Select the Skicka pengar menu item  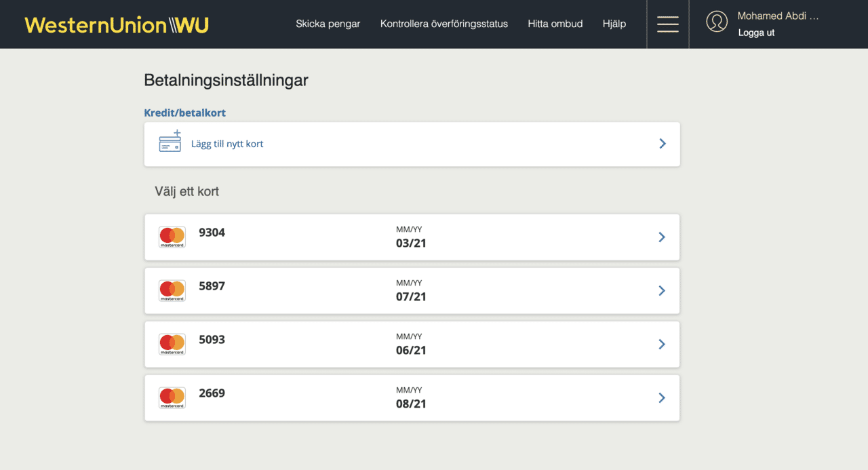click(x=328, y=23)
